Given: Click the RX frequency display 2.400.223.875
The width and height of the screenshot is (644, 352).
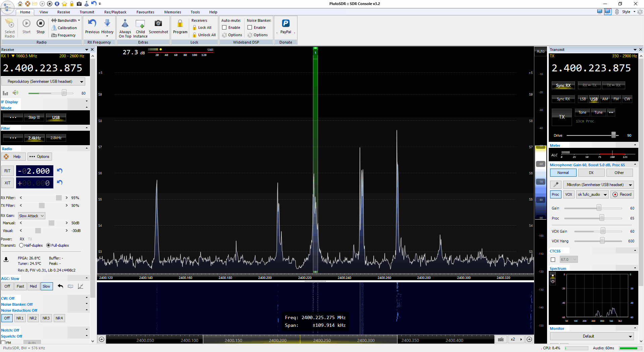Looking at the screenshot, I should (x=43, y=68).
